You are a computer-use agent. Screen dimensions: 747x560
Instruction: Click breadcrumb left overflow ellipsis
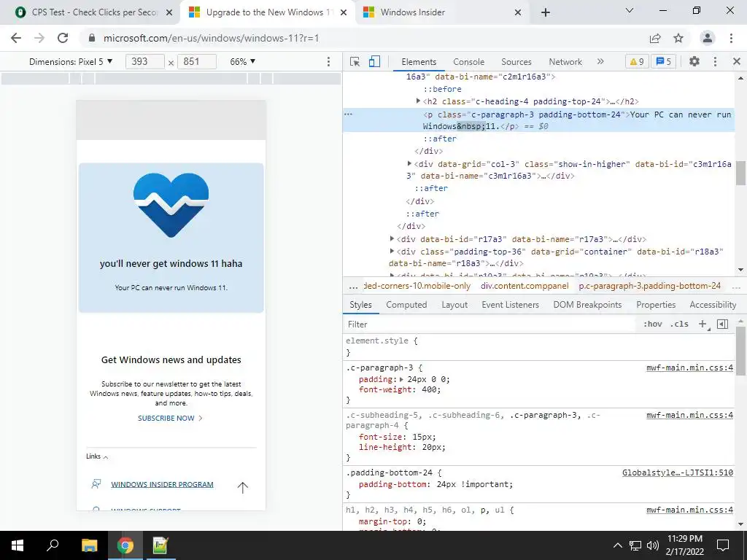coord(353,287)
